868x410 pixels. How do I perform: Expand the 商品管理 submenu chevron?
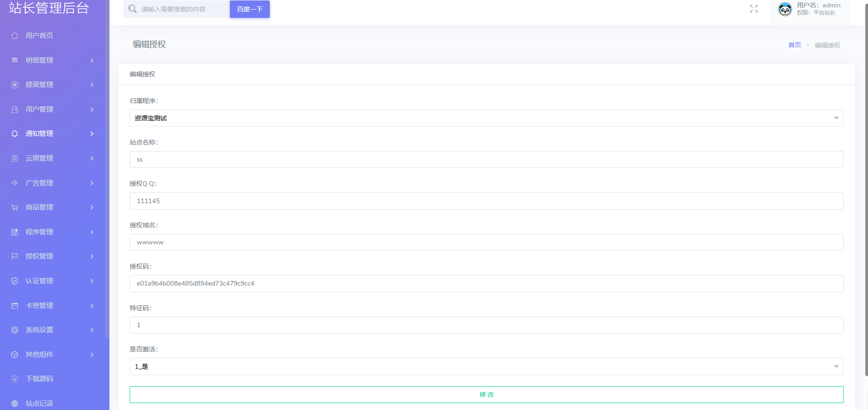tap(92, 207)
